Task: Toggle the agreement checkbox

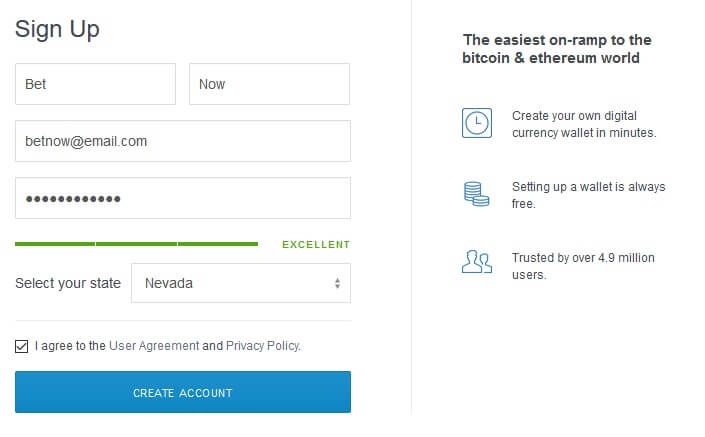Action: [x=22, y=346]
